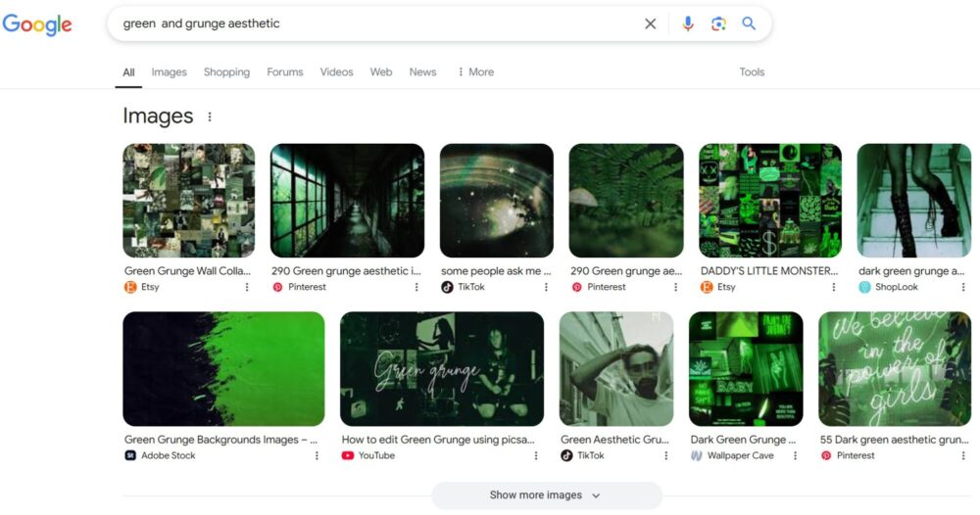Select the dark green hallway Pinterest image
The width and height of the screenshot is (980, 515).
[347, 201]
